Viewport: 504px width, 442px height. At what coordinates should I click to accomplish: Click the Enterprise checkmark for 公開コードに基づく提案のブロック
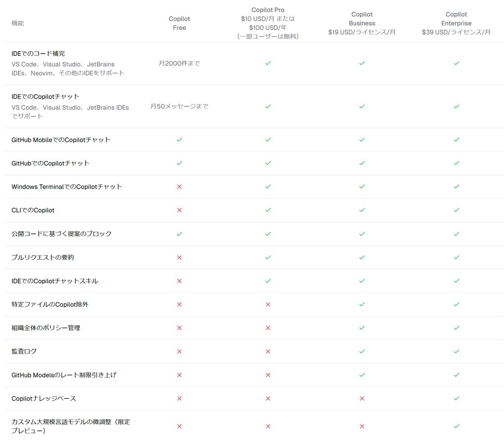[456, 234]
